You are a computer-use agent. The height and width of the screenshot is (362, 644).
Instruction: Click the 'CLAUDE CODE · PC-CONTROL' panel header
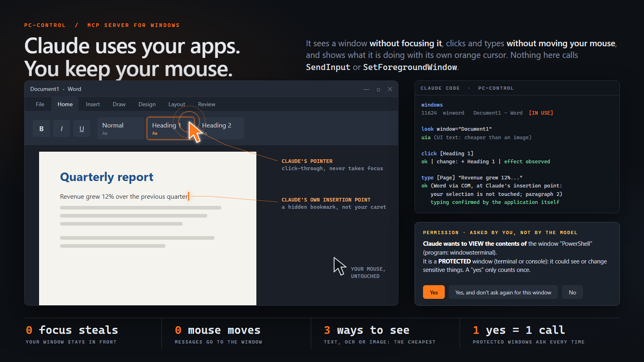pos(467,88)
